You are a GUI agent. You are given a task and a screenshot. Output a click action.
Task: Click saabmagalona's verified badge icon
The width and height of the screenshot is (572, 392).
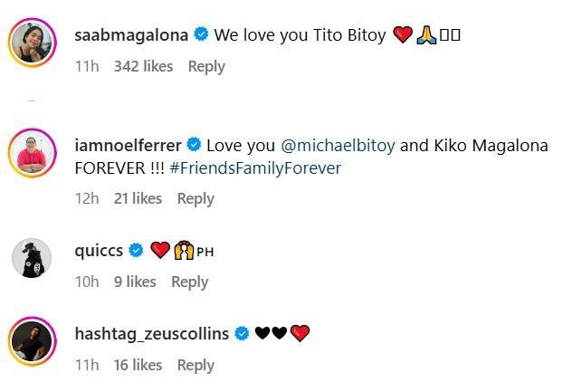[202, 35]
